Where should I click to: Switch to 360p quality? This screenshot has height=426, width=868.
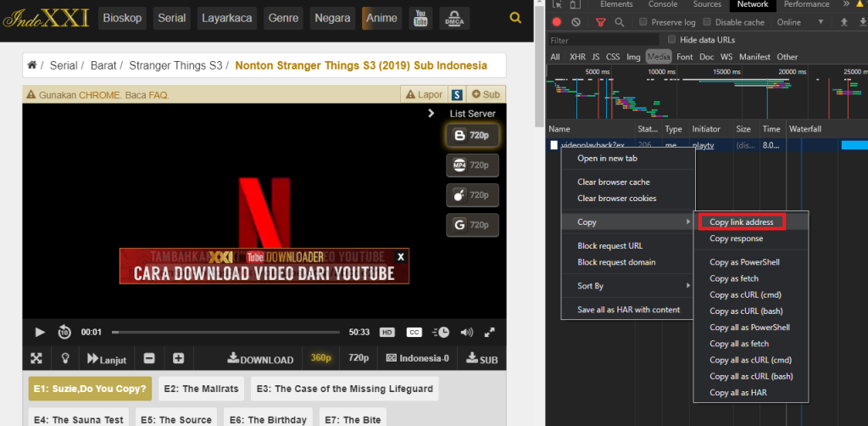pyautogui.click(x=321, y=358)
